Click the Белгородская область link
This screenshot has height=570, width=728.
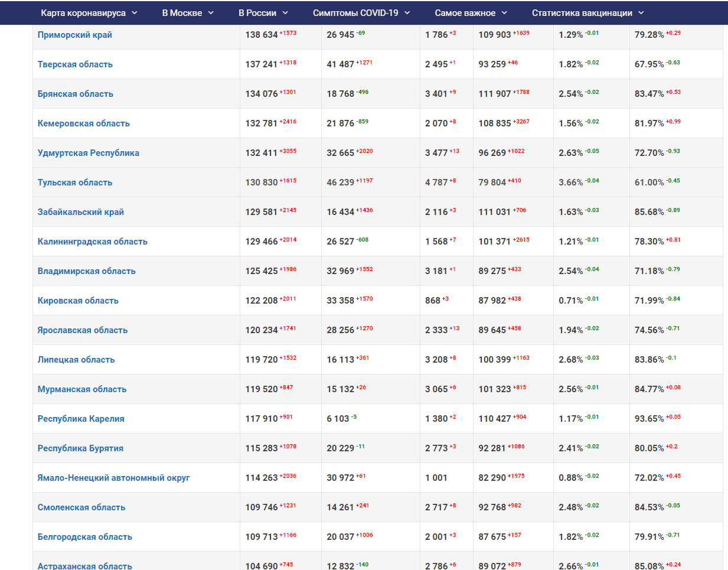click(85, 537)
